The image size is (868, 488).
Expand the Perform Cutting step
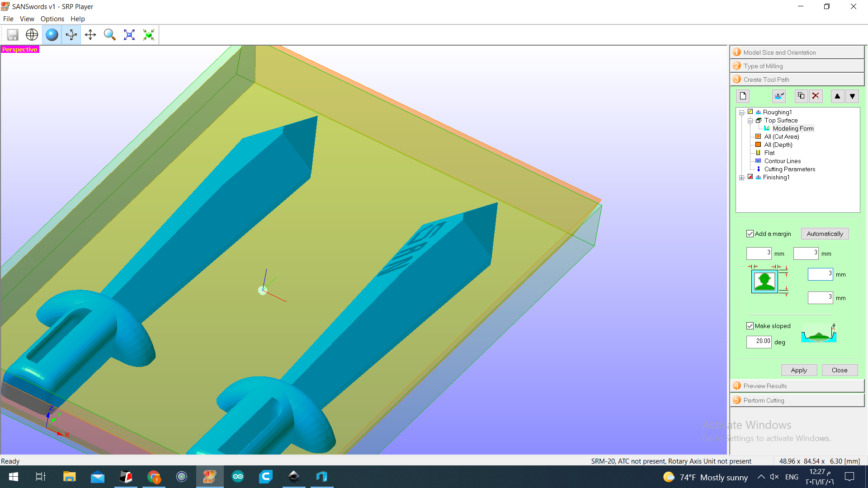[x=797, y=400]
